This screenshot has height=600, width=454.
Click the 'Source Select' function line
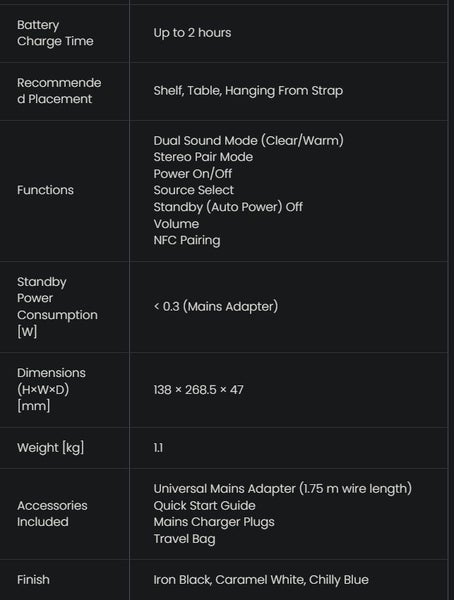(193, 190)
